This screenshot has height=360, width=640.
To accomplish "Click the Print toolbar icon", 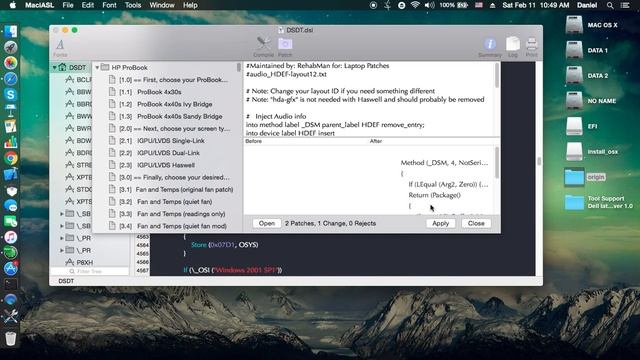I will (531, 47).
